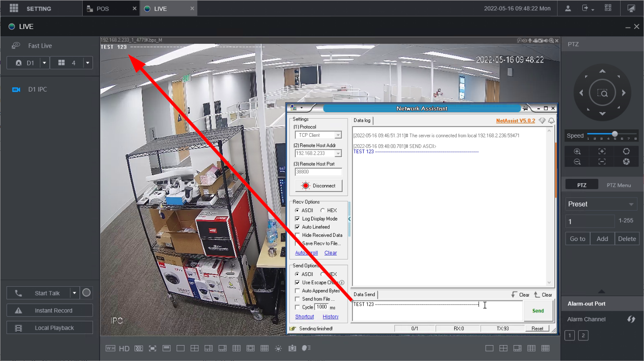Click the user account icon in top bar
The width and height of the screenshot is (644, 361).
click(568, 8)
